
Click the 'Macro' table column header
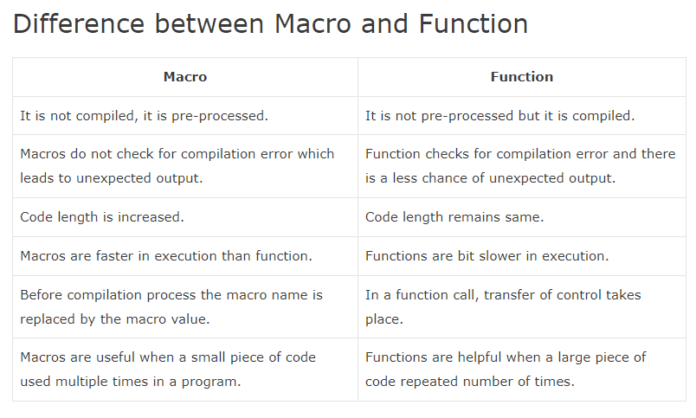[x=185, y=77]
